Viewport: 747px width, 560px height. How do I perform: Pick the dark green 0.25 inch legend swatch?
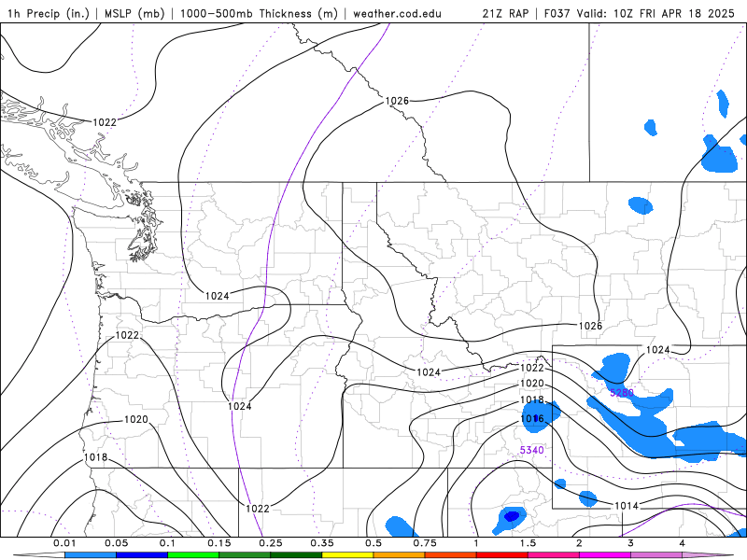tap(296, 555)
